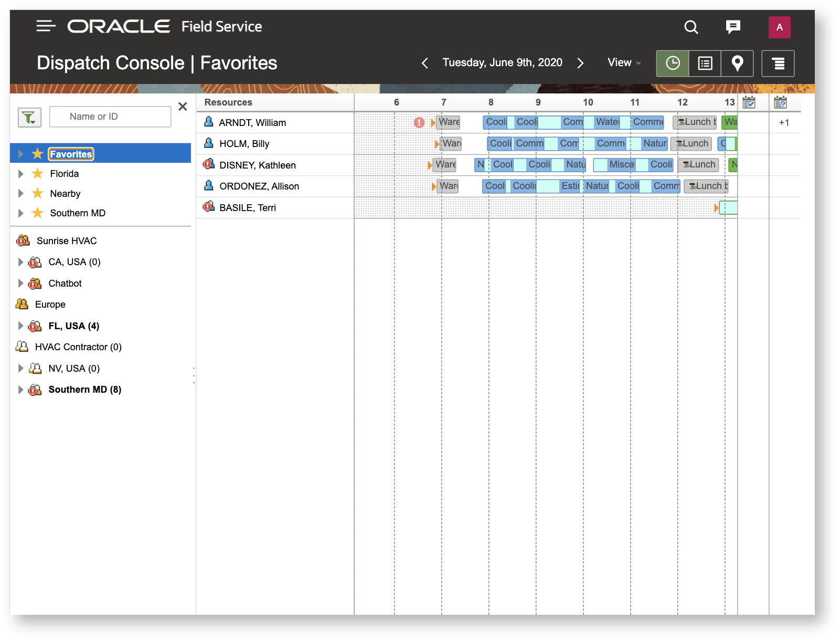Click the Sunrise HVAC group icon
The height and width of the screenshot is (640, 840).
click(x=23, y=240)
